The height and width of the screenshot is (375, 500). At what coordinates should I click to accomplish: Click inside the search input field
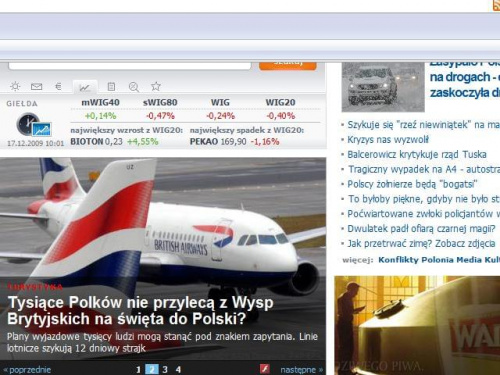pyautogui.click(x=130, y=65)
